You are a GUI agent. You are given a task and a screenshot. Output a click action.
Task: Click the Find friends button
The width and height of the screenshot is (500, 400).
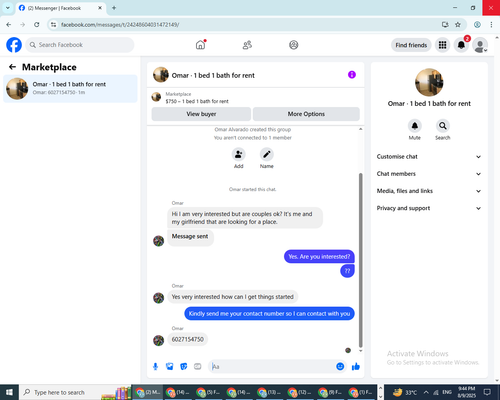click(411, 45)
